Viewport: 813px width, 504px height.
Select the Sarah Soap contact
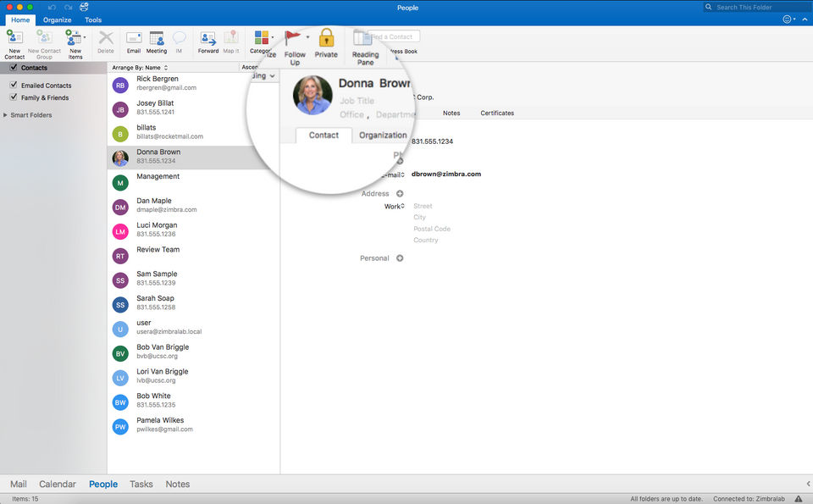click(x=193, y=304)
